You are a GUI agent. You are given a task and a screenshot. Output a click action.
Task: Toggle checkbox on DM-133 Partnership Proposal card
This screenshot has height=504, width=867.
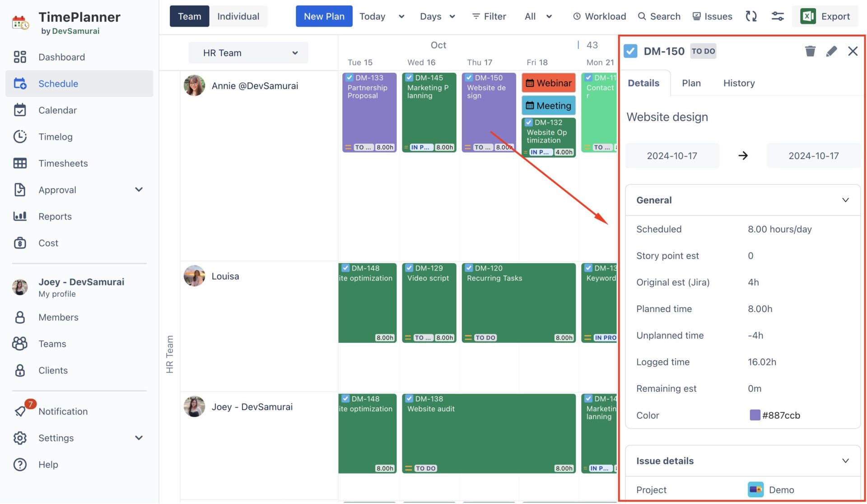pos(350,78)
